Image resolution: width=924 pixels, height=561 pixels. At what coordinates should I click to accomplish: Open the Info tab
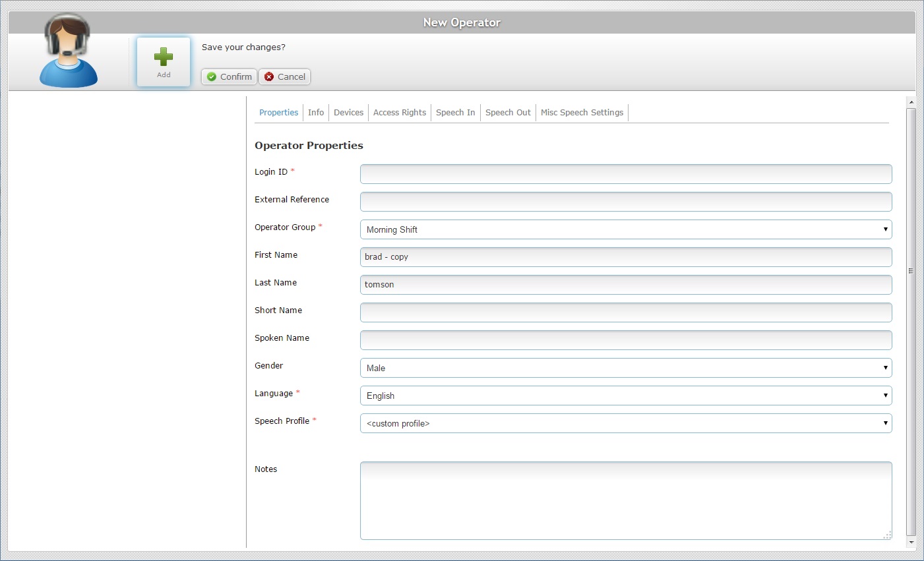(x=316, y=113)
